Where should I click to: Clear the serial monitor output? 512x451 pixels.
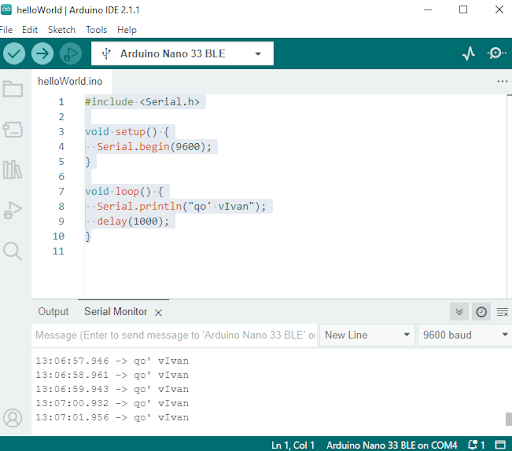(x=502, y=312)
